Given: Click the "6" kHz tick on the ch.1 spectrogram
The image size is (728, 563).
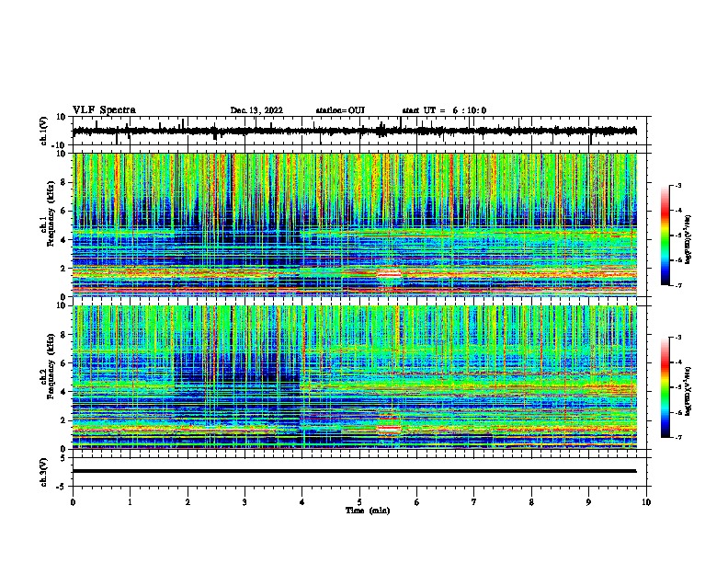Looking at the screenshot, I should coord(63,211).
